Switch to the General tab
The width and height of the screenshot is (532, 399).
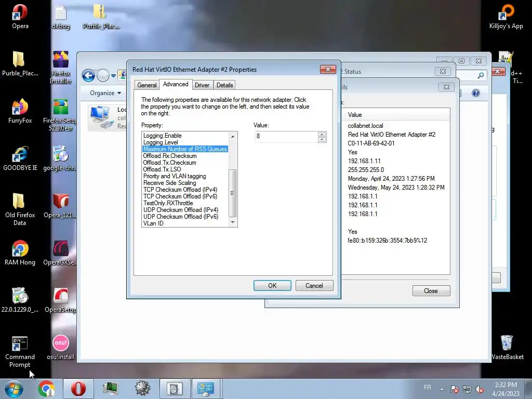click(147, 85)
